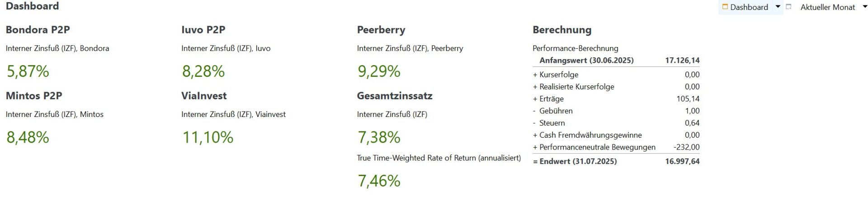Click the ViaInvest heading
868x205 pixels.
pyautogui.click(x=204, y=96)
